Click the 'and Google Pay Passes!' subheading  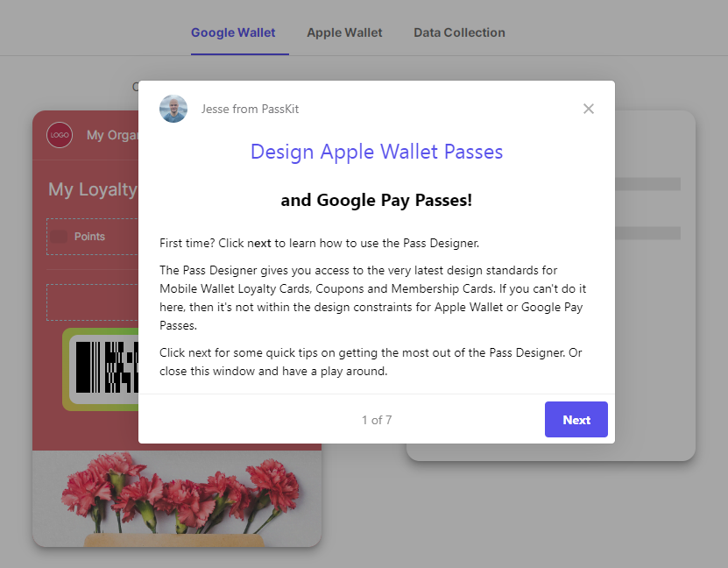pyautogui.click(x=377, y=200)
